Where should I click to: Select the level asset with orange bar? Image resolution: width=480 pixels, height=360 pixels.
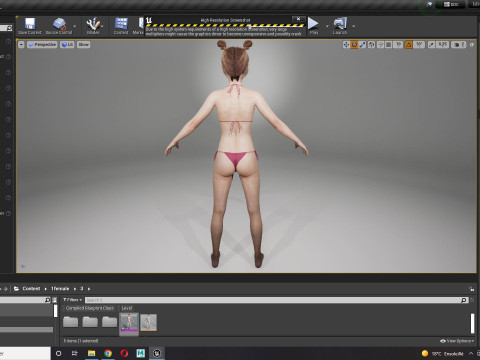pyautogui.click(x=148, y=322)
